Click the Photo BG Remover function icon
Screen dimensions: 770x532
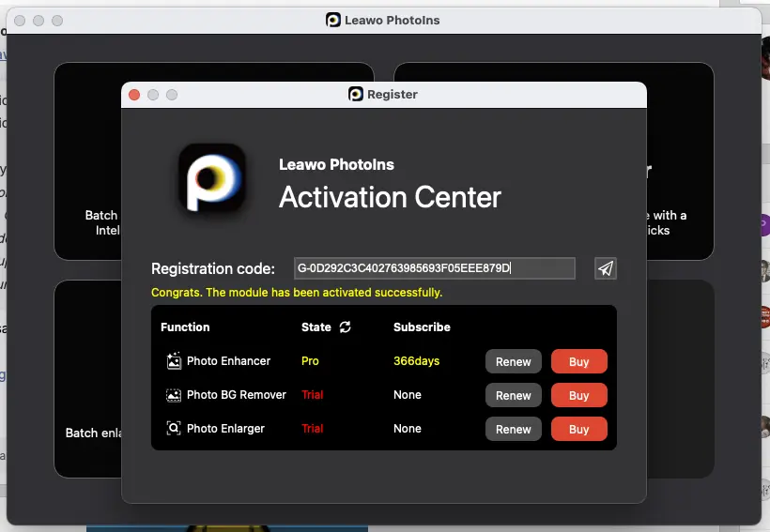(x=174, y=395)
